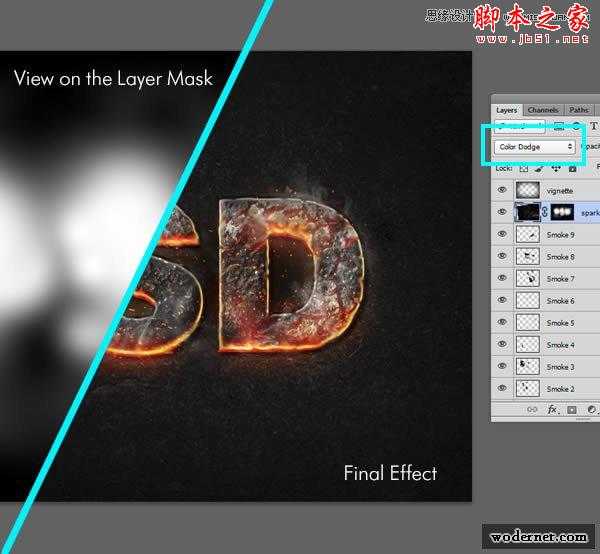600x554 pixels.
Task: Open the fx layer style menu
Action: 552,410
